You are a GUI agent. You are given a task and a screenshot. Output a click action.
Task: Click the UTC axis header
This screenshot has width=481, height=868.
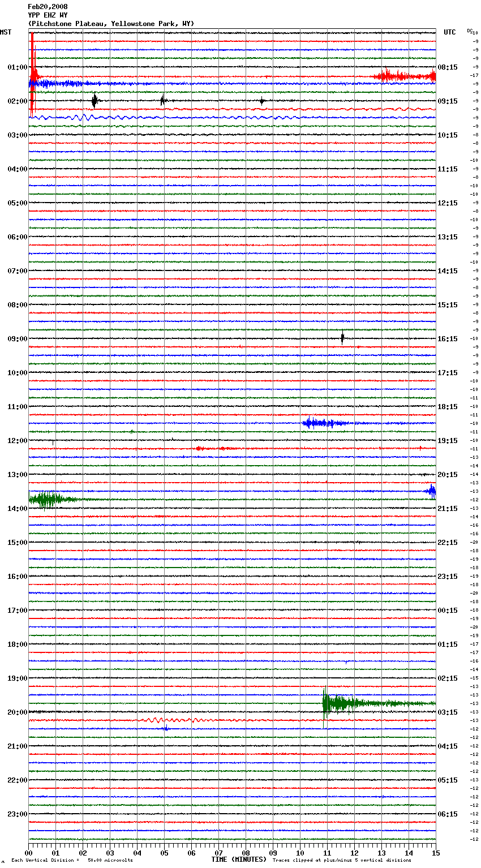[449, 32]
